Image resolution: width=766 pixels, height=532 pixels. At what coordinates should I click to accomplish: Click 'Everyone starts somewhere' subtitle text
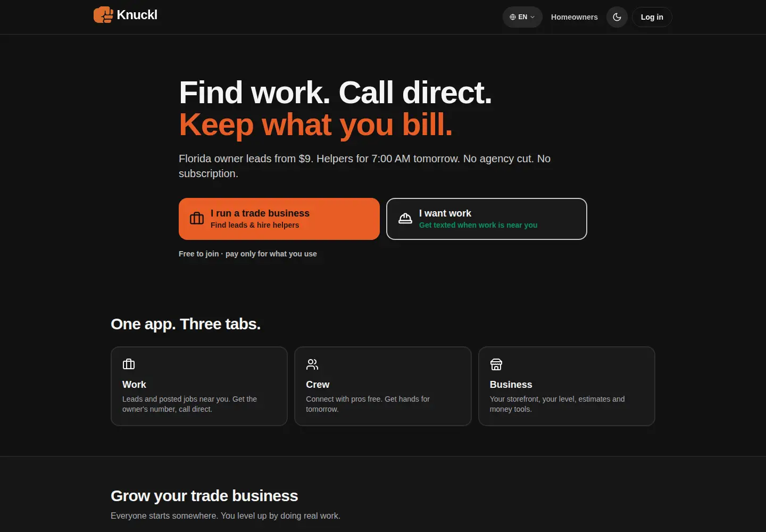point(226,516)
